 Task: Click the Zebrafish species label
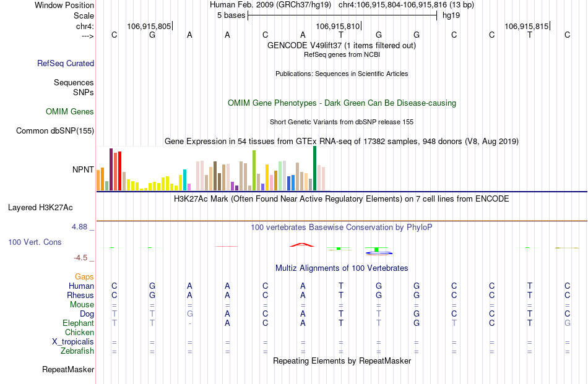[77, 351]
